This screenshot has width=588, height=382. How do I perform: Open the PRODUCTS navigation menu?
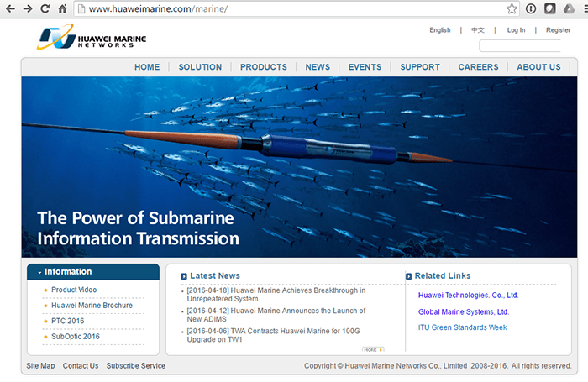(263, 67)
